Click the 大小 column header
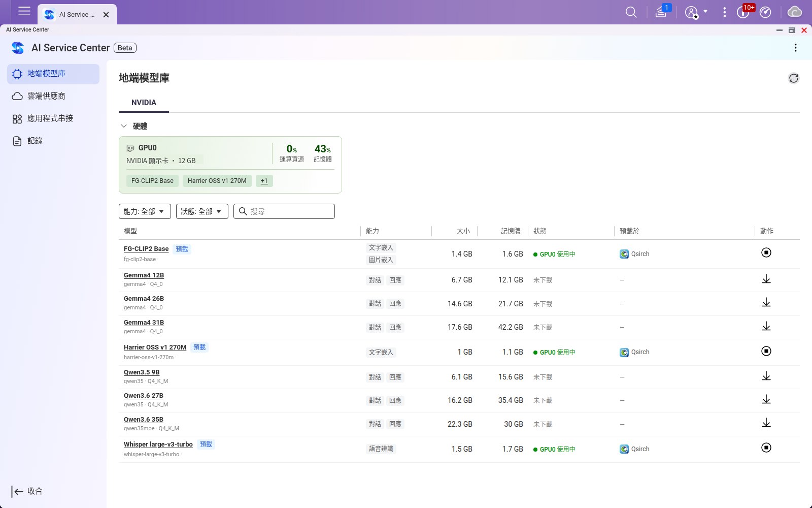Viewport: 812px width, 508px height. click(x=463, y=231)
